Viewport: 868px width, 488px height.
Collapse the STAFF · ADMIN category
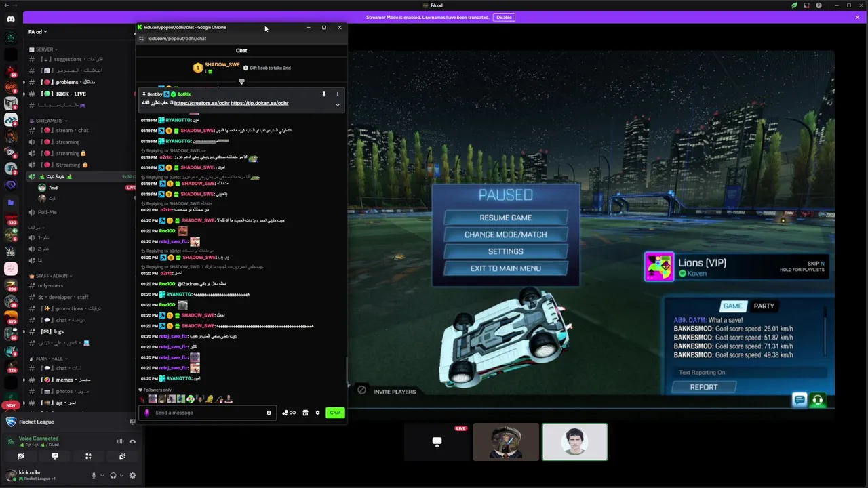click(52, 276)
